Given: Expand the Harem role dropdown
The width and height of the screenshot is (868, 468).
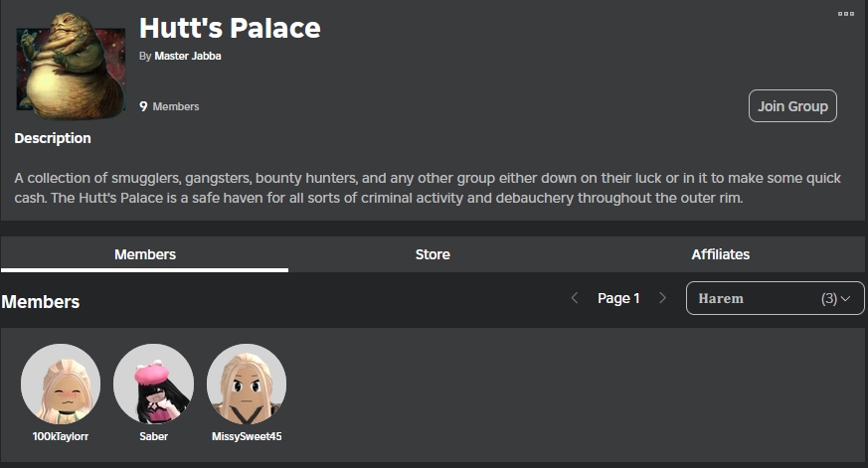Looking at the screenshot, I should (x=775, y=298).
